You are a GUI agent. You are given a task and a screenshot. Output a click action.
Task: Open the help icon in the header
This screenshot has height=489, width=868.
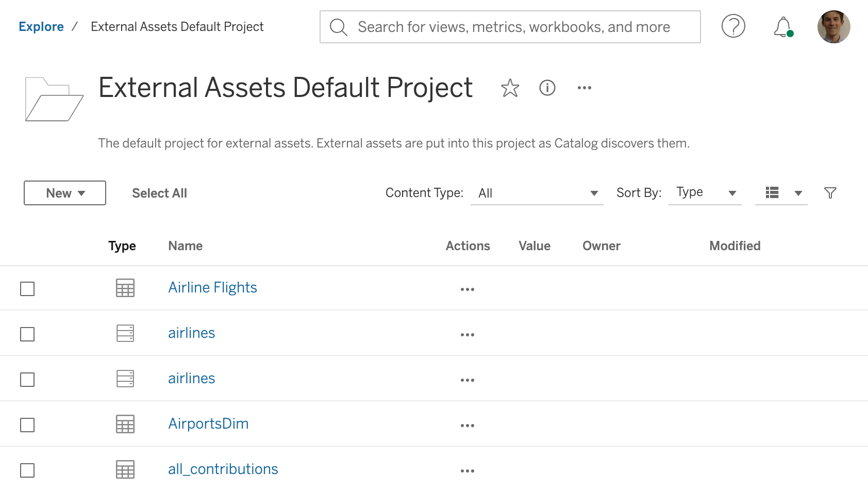(733, 27)
